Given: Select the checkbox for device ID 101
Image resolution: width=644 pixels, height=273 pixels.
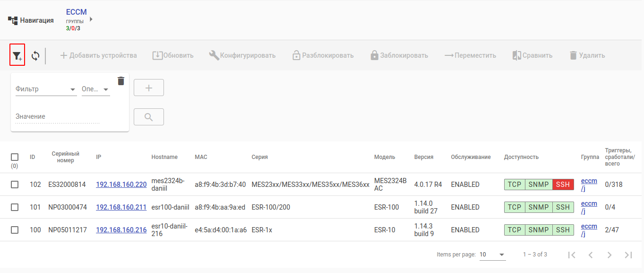Looking at the screenshot, I should pos(15,207).
